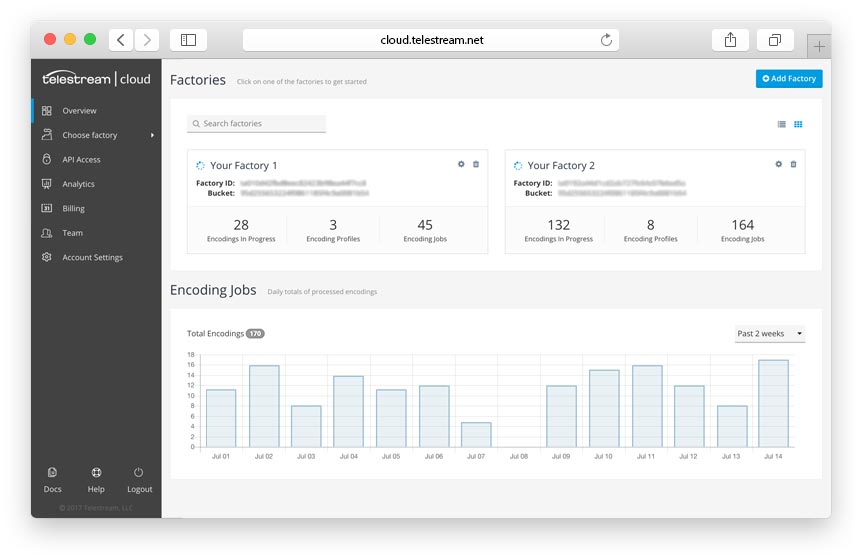Screen dimensions: 862x555
Task: Open the Safari share button
Action: click(x=730, y=40)
